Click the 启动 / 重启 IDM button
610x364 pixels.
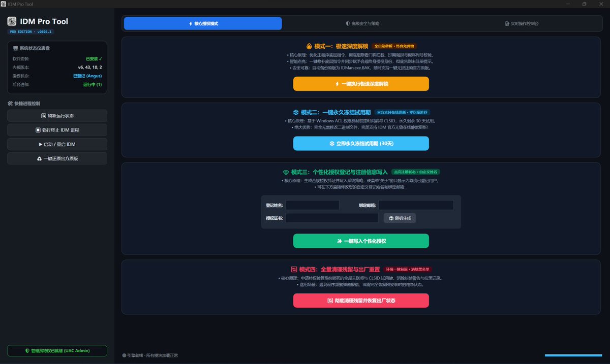[x=57, y=144]
